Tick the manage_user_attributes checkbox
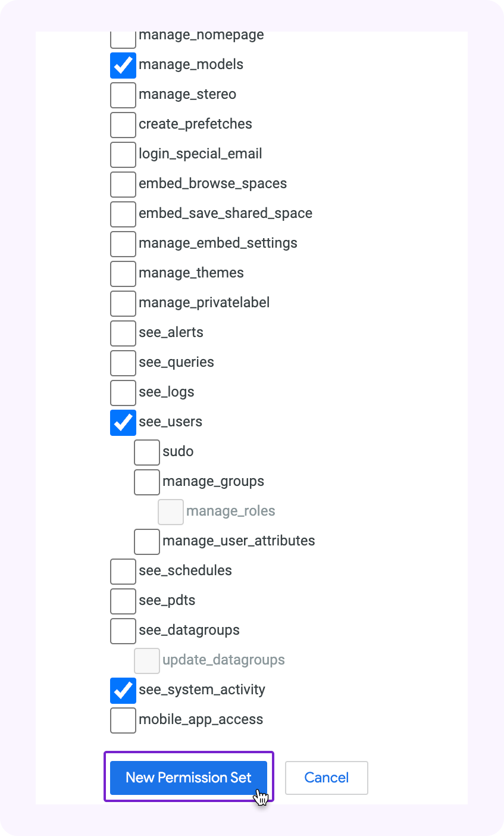The width and height of the screenshot is (504, 836). (x=147, y=541)
